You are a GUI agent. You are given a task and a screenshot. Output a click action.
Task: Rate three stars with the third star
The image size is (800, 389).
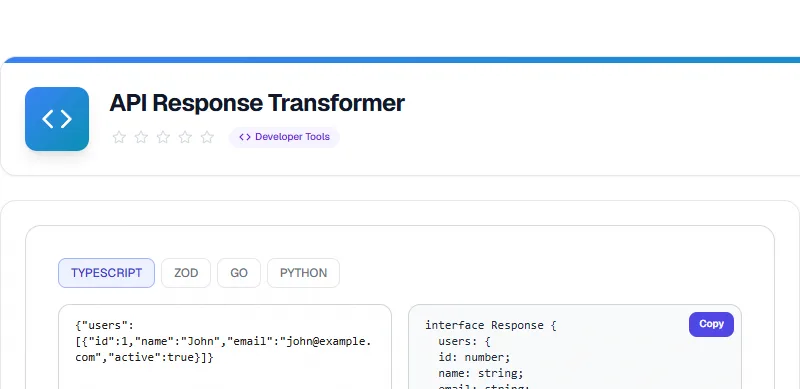pyautogui.click(x=163, y=137)
